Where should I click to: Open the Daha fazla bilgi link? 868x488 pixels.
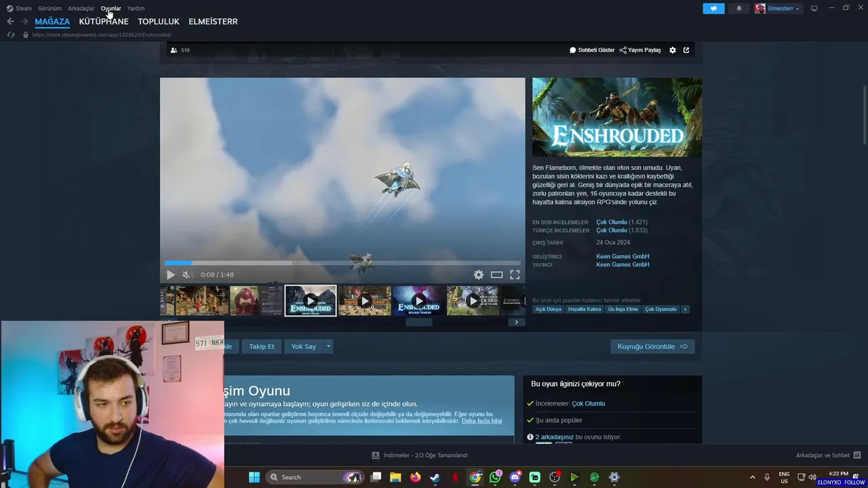(x=481, y=421)
